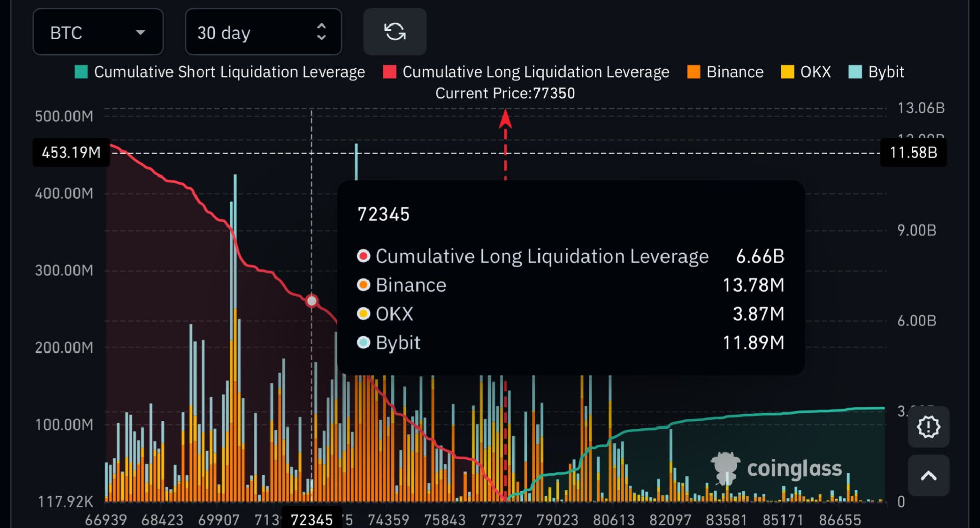Click the 13.06B right axis label

click(x=921, y=108)
